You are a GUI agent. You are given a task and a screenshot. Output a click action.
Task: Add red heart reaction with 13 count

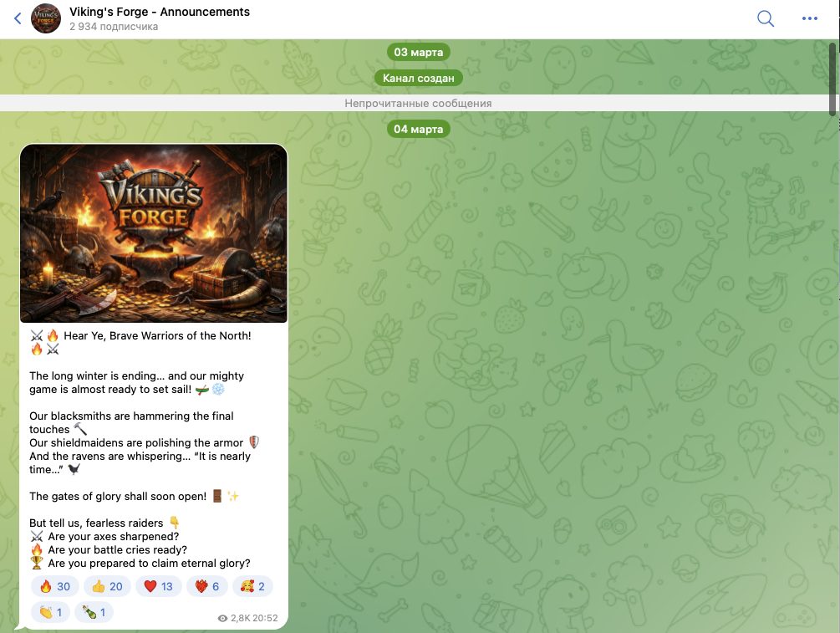click(159, 586)
